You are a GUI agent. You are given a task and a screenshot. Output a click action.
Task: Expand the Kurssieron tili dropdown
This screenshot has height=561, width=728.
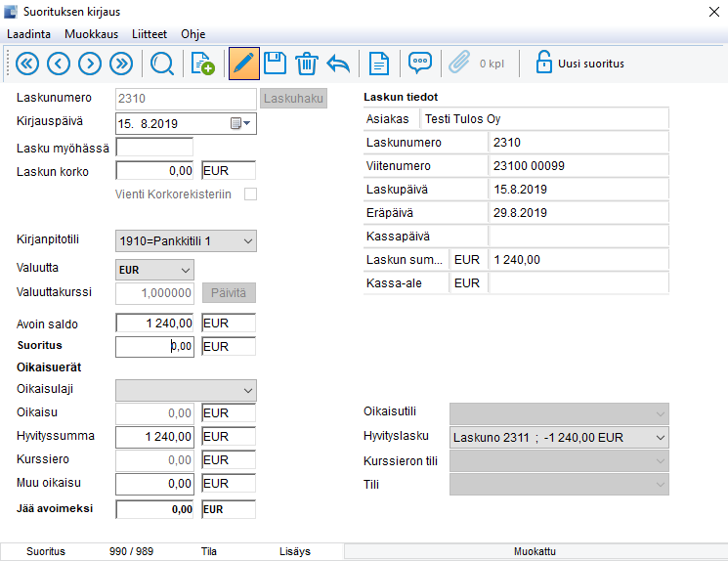coord(559,461)
